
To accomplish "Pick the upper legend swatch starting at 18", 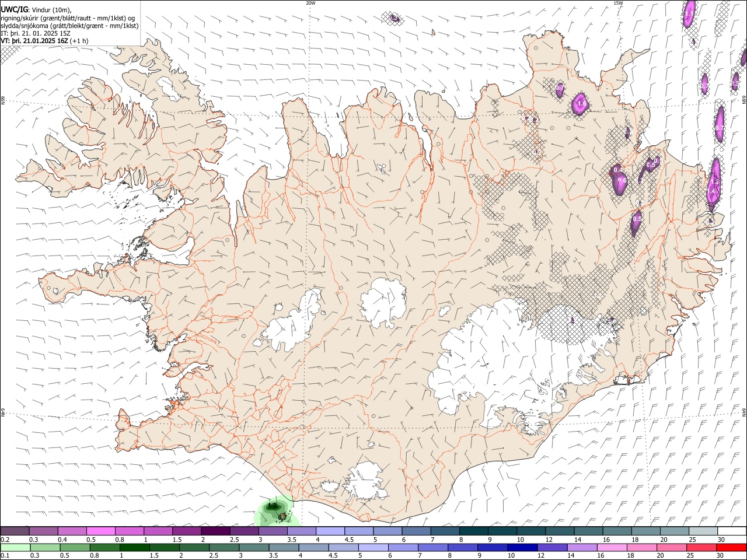I will coord(646,531).
